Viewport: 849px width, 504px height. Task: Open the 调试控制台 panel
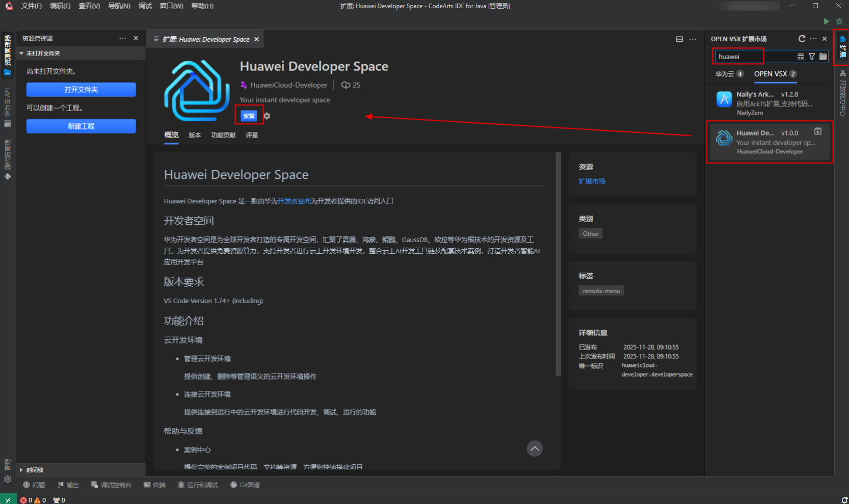pos(111,485)
